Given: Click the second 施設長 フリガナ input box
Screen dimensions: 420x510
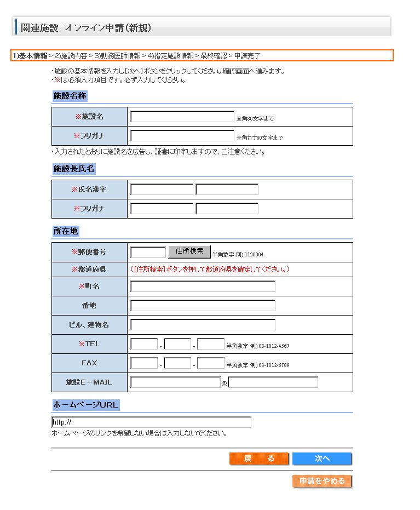Looking at the screenshot, I should pos(227,209).
